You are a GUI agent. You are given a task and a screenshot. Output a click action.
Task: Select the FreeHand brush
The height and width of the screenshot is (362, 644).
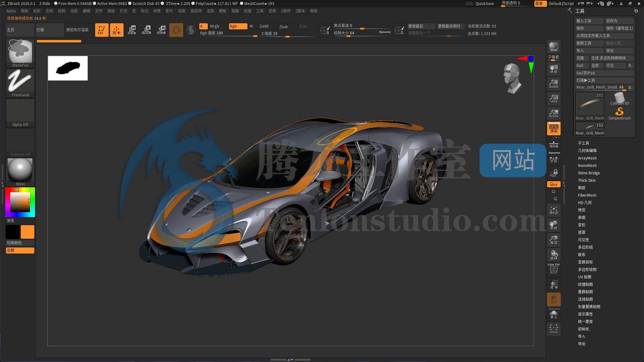click(20, 81)
